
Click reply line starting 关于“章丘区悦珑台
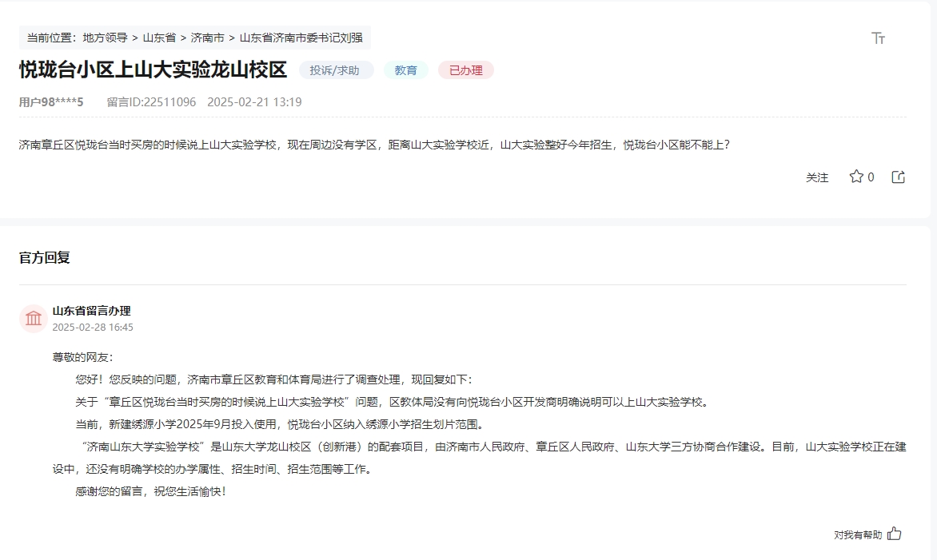tap(393, 402)
